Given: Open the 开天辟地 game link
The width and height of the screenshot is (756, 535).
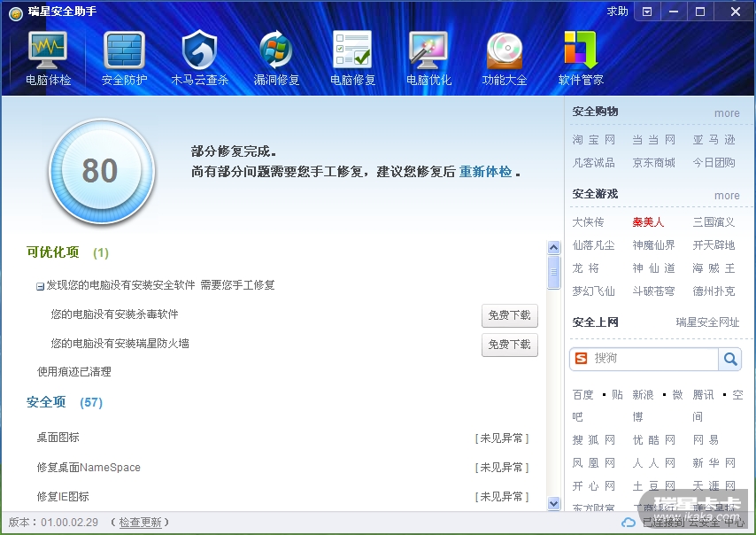Looking at the screenshot, I should pos(714,245).
